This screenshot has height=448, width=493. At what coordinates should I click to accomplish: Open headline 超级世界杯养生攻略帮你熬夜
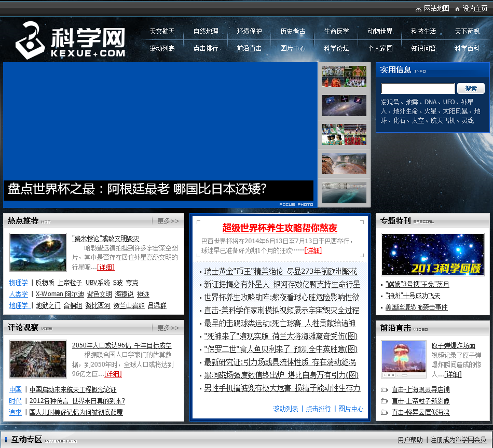click(x=280, y=228)
